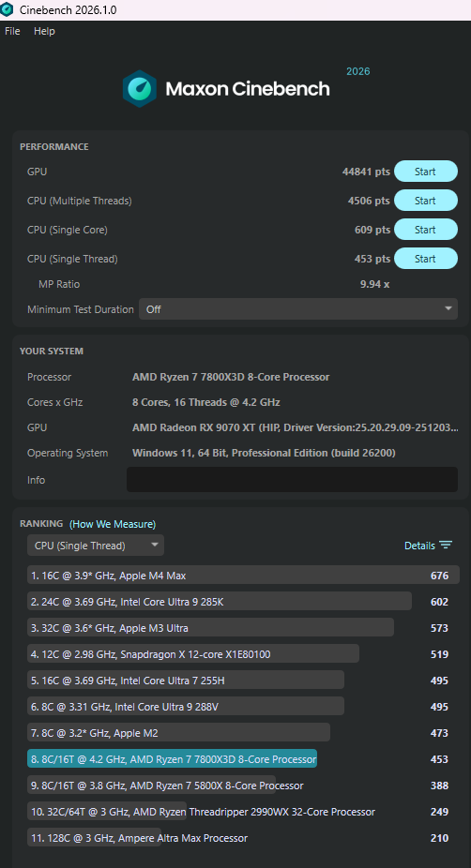Open the File menu
The width and height of the screenshot is (471, 868).
[12, 31]
